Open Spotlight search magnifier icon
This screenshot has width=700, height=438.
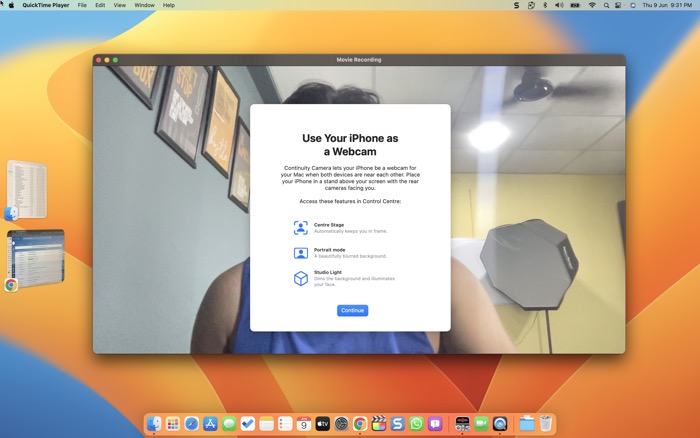coord(606,5)
